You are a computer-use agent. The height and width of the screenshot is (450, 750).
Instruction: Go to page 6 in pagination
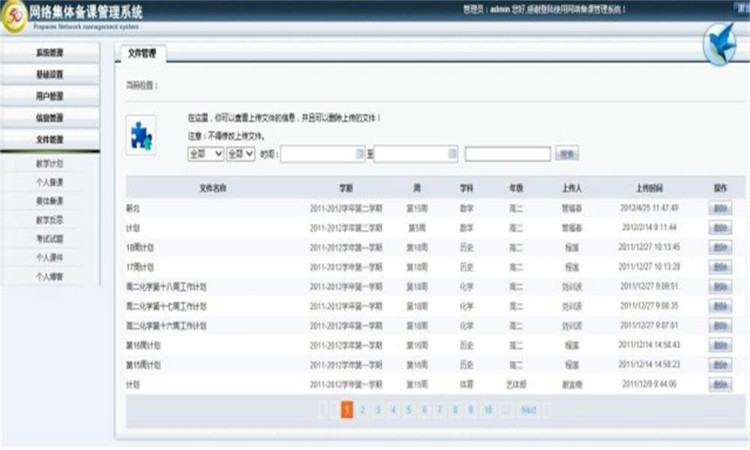coord(424,410)
